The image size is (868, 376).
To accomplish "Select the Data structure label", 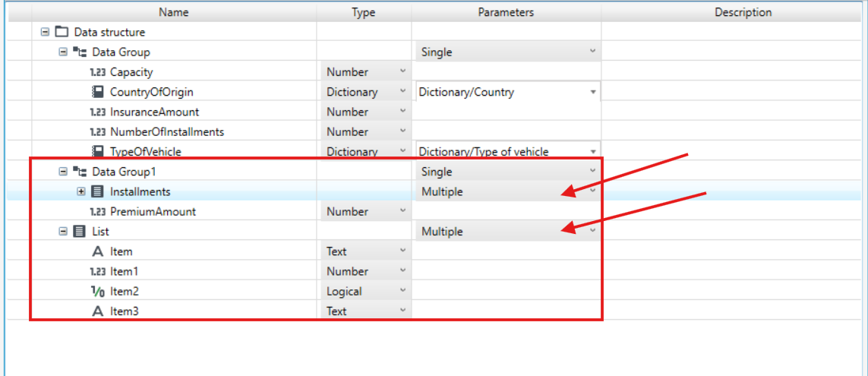I will (109, 32).
